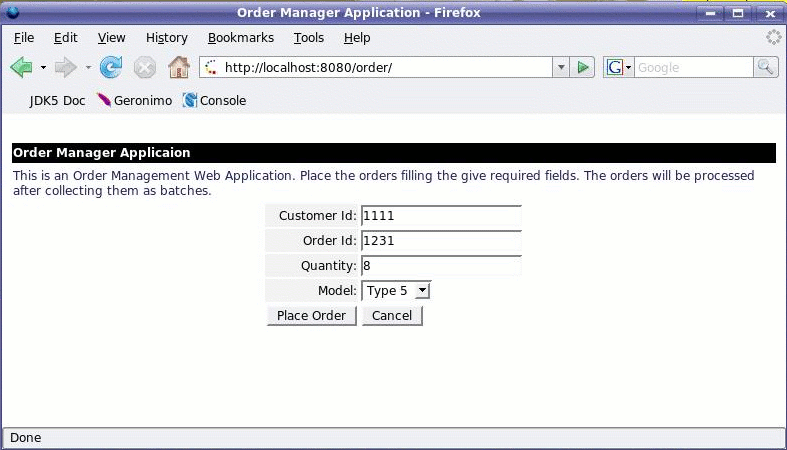Click the Quantity: label
787x450 pixels.
pos(329,266)
